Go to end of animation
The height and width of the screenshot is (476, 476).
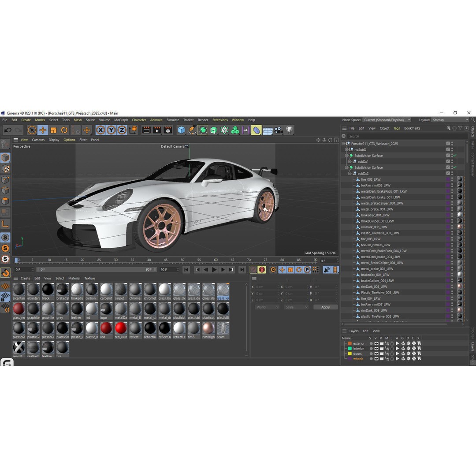[x=242, y=270]
